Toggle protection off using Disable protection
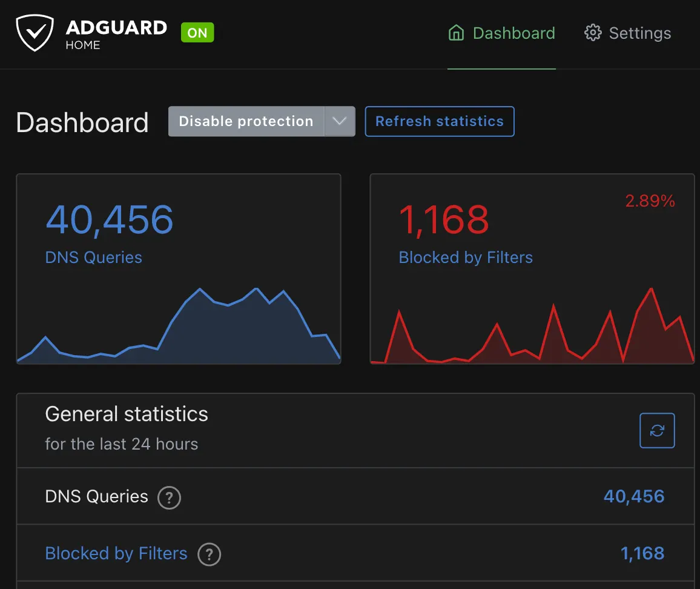 (x=245, y=121)
